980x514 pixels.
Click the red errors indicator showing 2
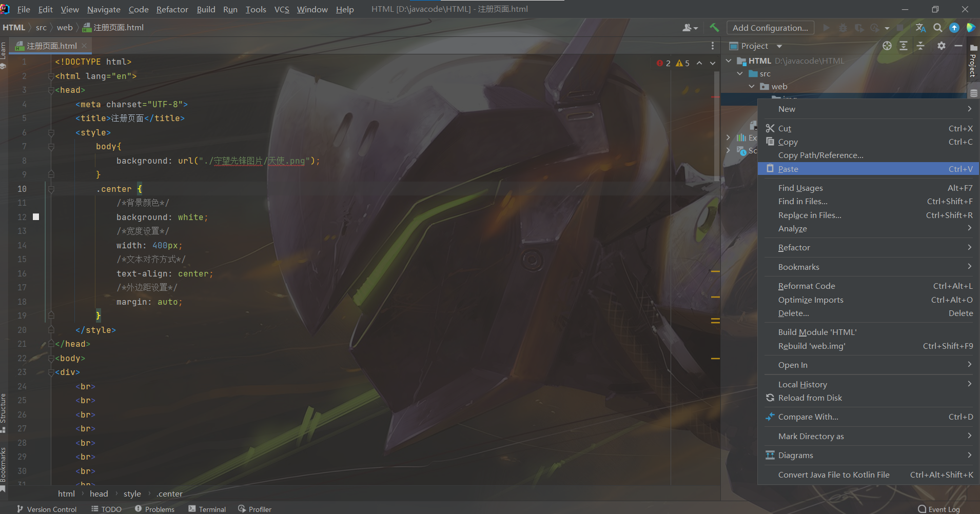tap(663, 63)
